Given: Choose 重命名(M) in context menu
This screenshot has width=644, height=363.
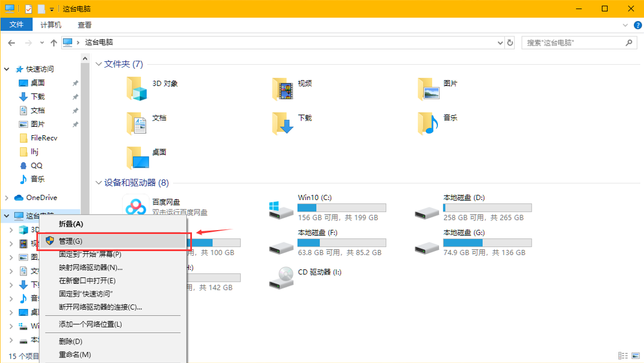Looking at the screenshot, I should click(113, 354).
